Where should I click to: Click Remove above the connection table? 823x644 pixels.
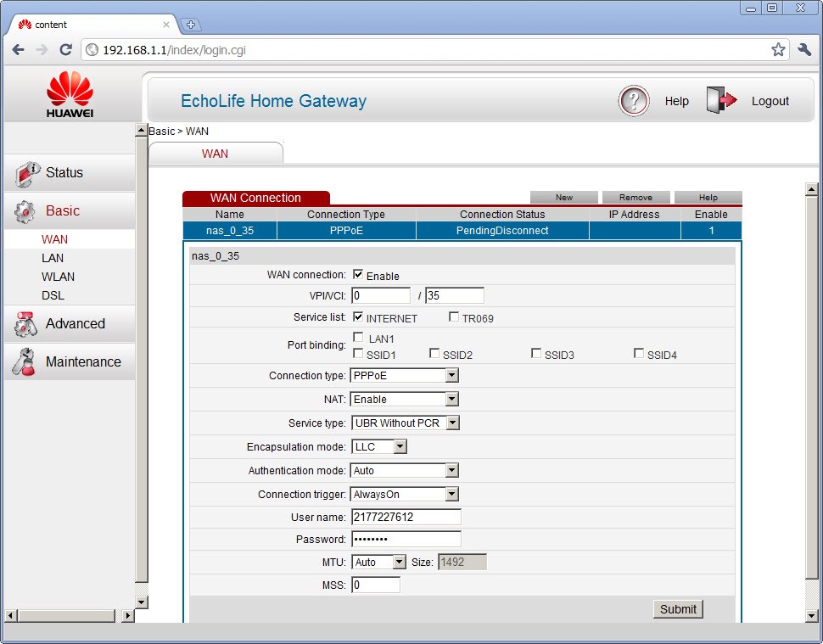[x=635, y=198]
